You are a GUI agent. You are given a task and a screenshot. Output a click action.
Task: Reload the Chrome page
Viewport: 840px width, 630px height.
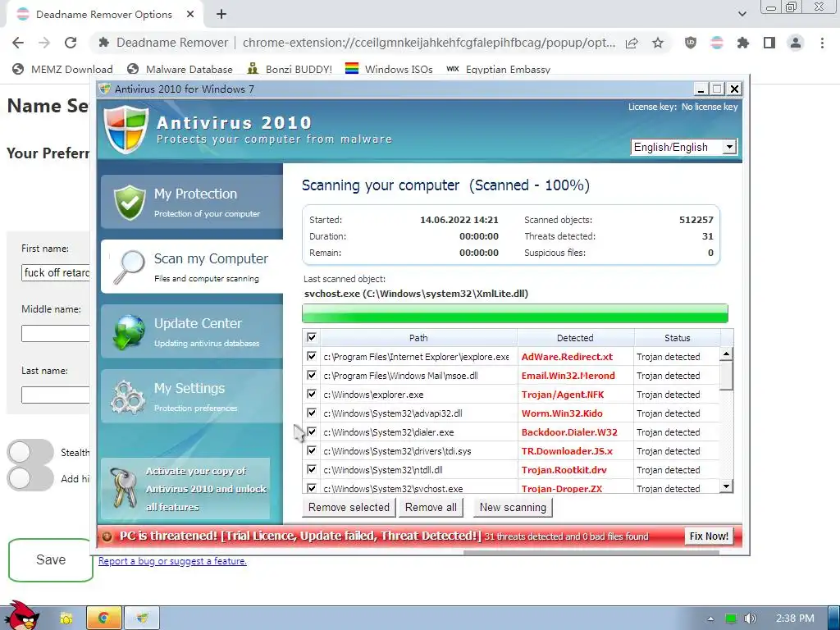pos(71,43)
